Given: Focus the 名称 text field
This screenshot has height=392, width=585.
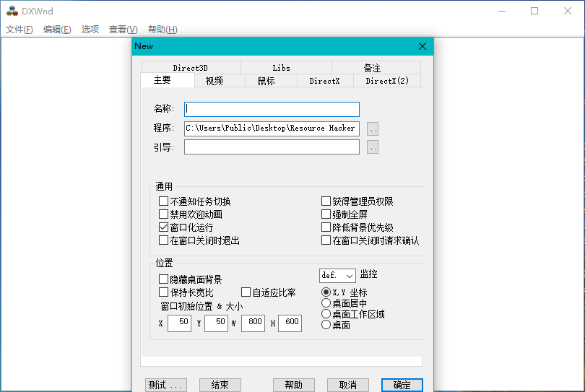Looking at the screenshot, I should (272, 109).
